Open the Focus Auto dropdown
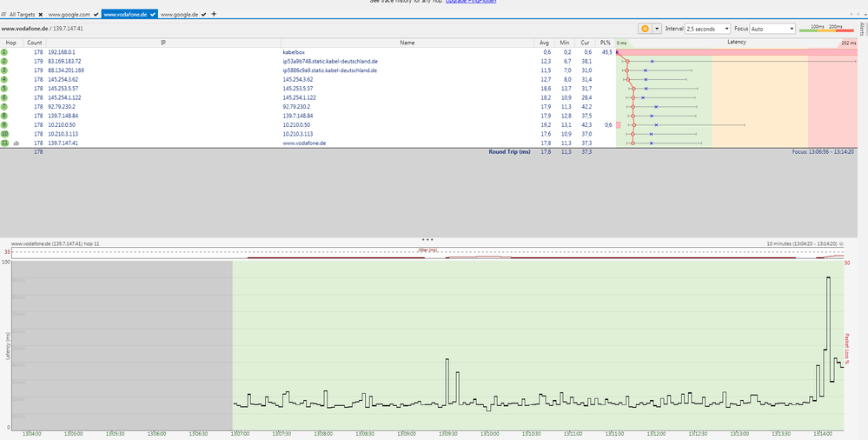 (772, 29)
